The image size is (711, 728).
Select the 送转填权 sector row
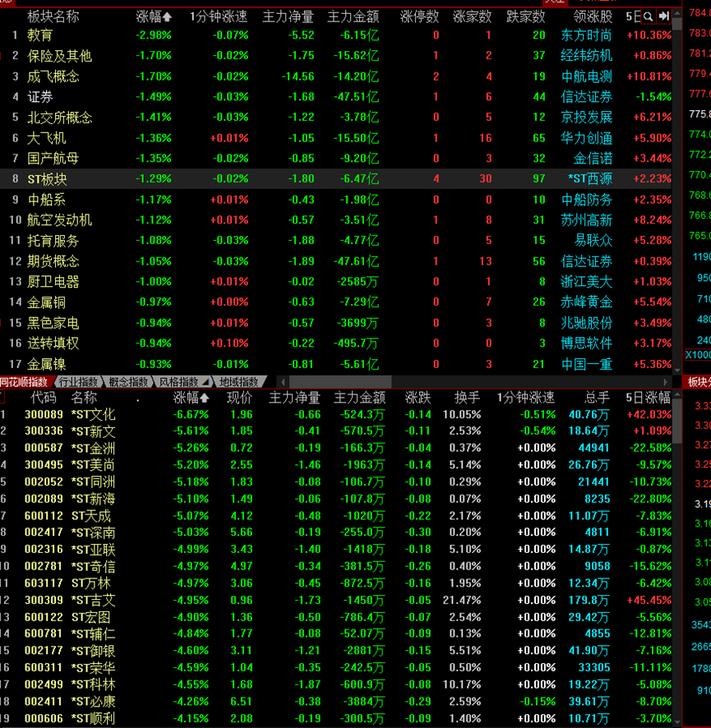[335, 343]
